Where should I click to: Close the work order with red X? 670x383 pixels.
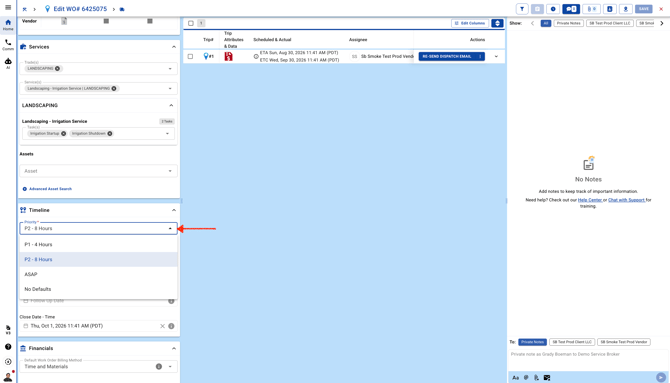tap(661, 9)
